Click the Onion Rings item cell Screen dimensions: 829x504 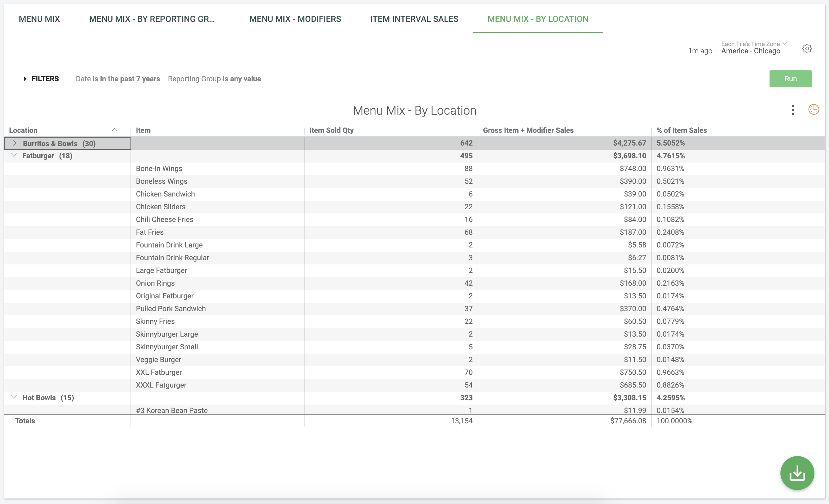(155, 283)
